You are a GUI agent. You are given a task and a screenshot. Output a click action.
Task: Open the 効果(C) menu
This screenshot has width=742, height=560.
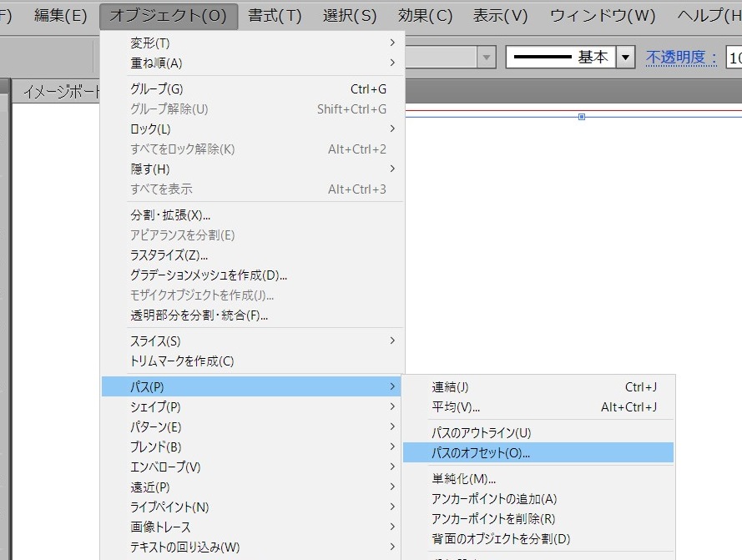[425, 16]
